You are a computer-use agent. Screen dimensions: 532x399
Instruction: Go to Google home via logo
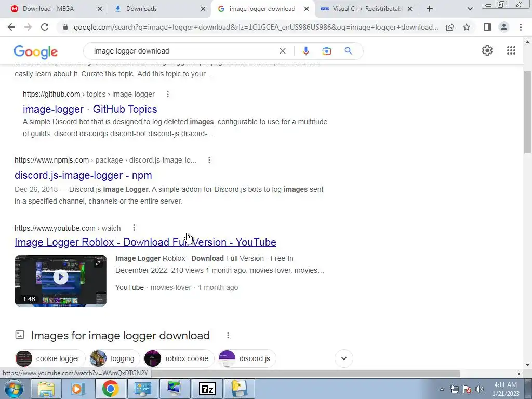36,51
